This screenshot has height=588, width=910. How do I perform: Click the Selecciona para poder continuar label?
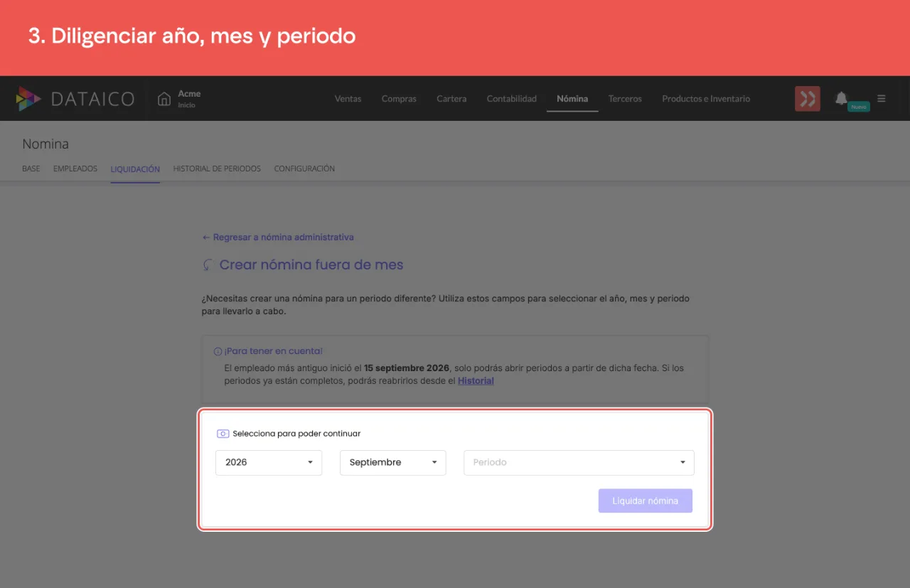296,434
